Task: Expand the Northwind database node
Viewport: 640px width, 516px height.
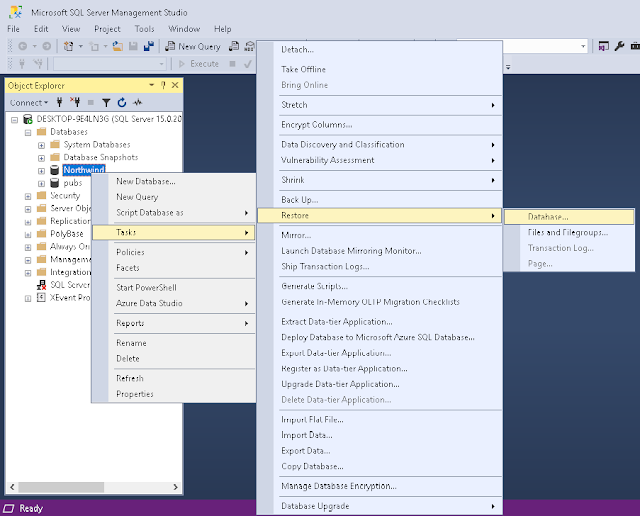Action: [41, 171]
